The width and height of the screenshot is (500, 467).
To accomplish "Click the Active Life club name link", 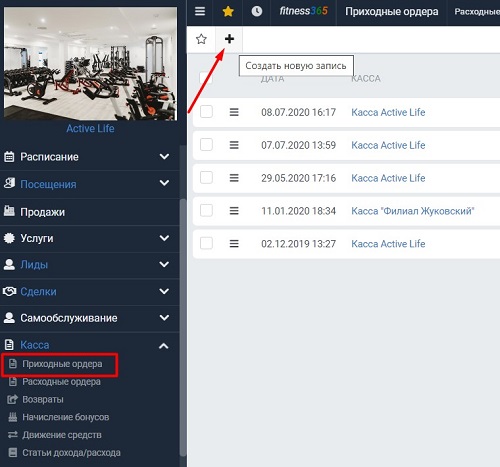I will 90,128.
